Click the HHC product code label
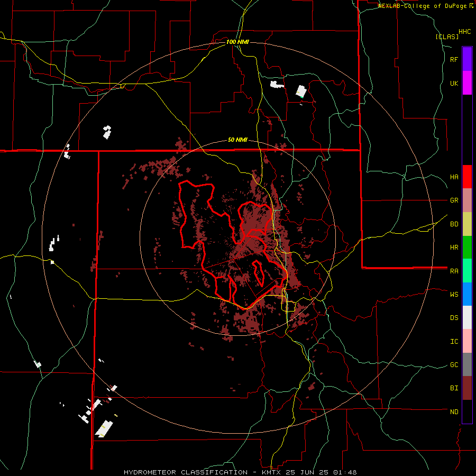This screenshot has height=476, width=476. point(464,32)
